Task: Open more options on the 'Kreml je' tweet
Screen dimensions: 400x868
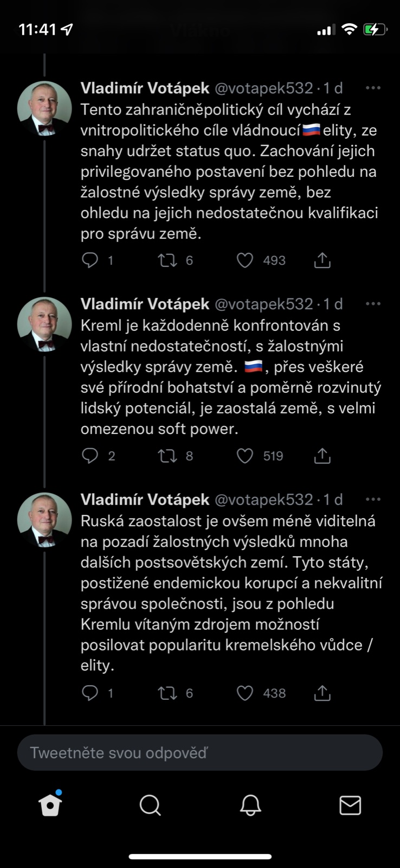Action: tap(373, 304)
